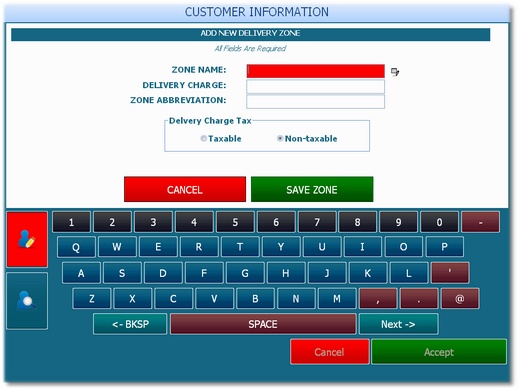This screenshot has width=520, height=392.
Task: Tap the H key
Action: click(286, 273)
